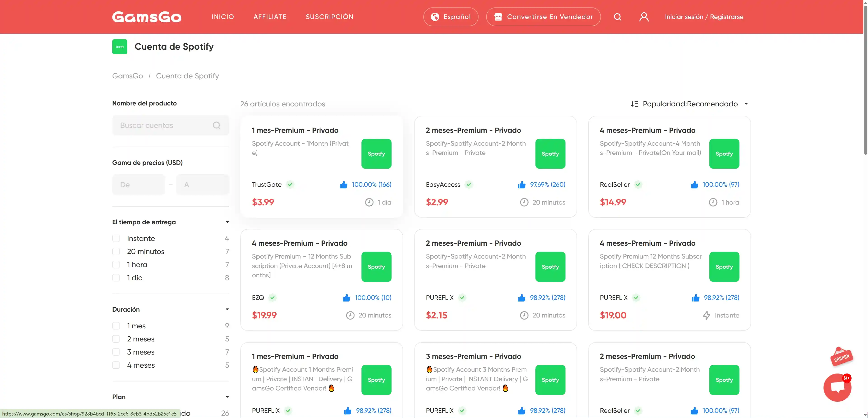Click thumbs-up rating icon for TrustGate

coord(343,184)
